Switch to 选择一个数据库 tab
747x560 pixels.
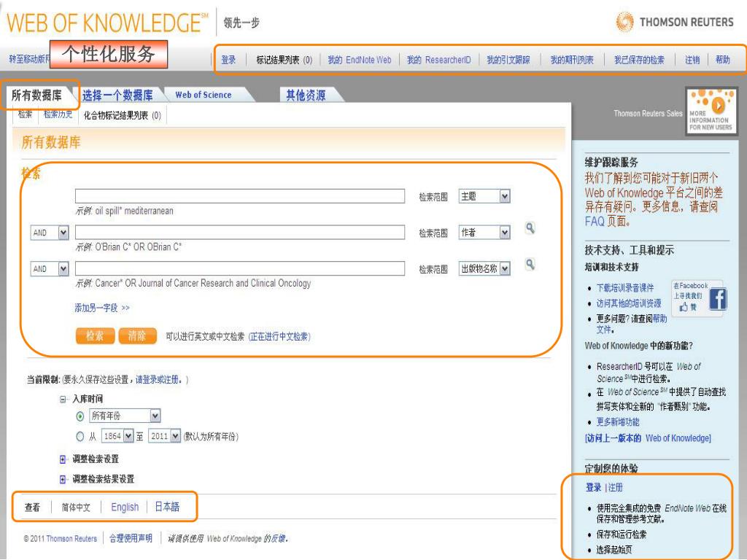(117, 96)
